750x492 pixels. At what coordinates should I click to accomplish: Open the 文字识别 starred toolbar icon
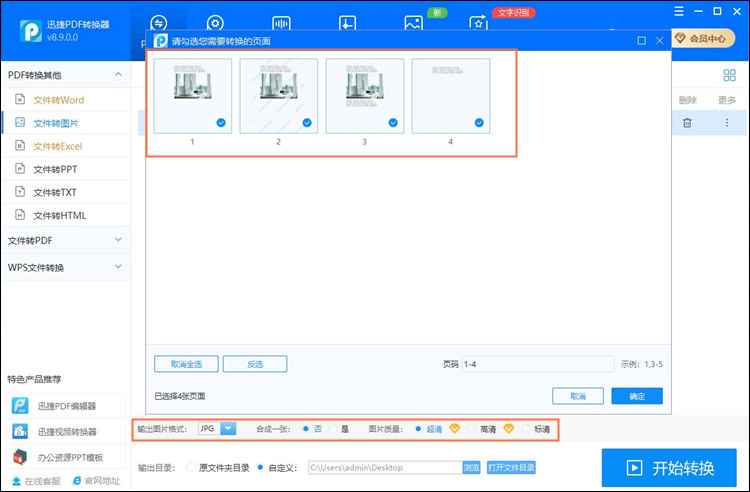478,23
